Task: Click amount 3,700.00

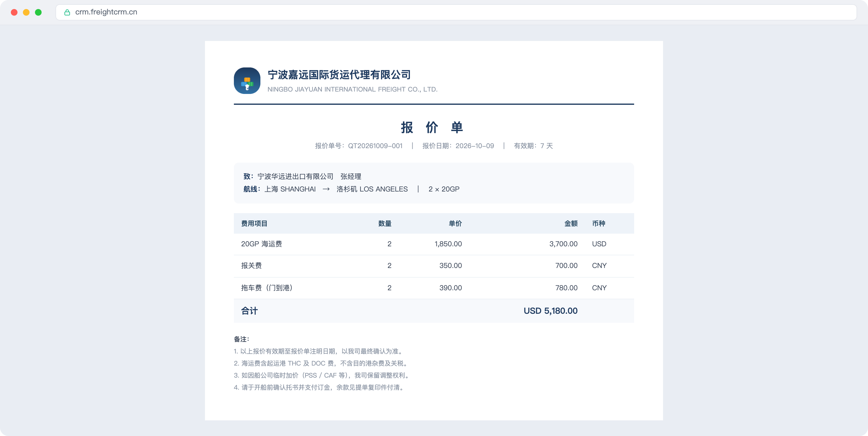Action: point(563,244)
